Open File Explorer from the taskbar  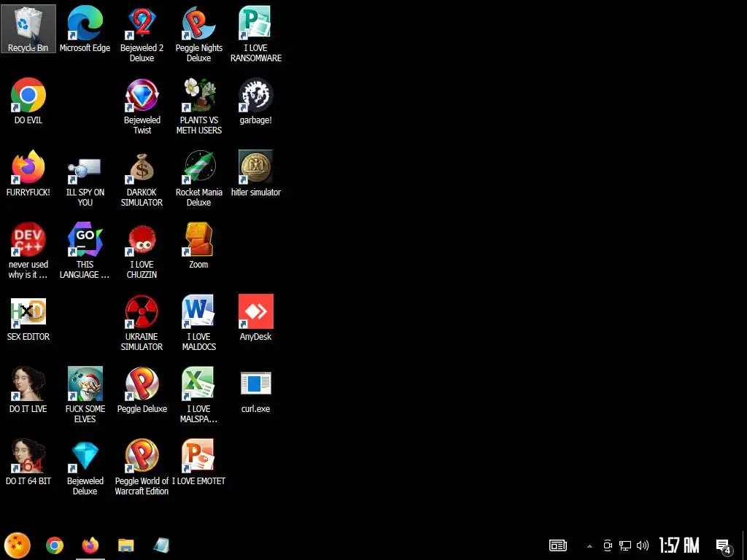125,545
